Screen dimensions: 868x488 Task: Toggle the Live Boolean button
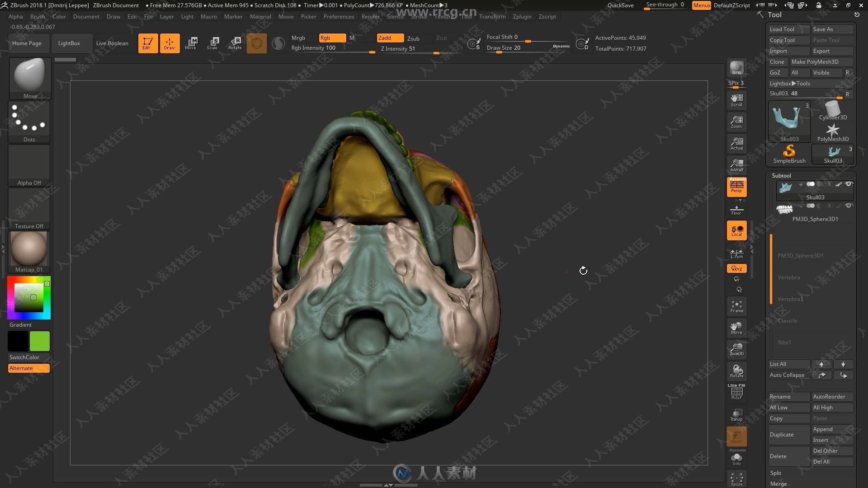click(x=112, y=43)
